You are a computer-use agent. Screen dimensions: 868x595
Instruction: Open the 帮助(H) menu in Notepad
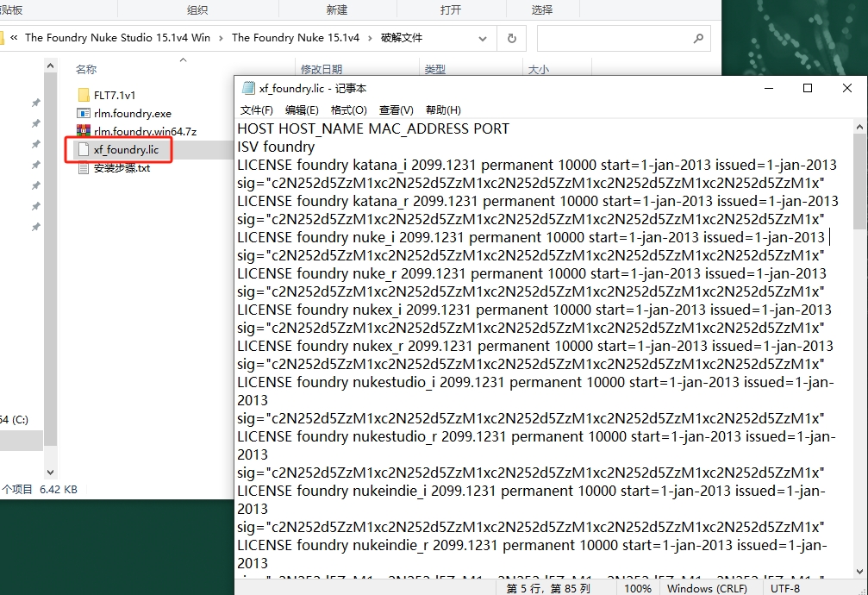443,110
